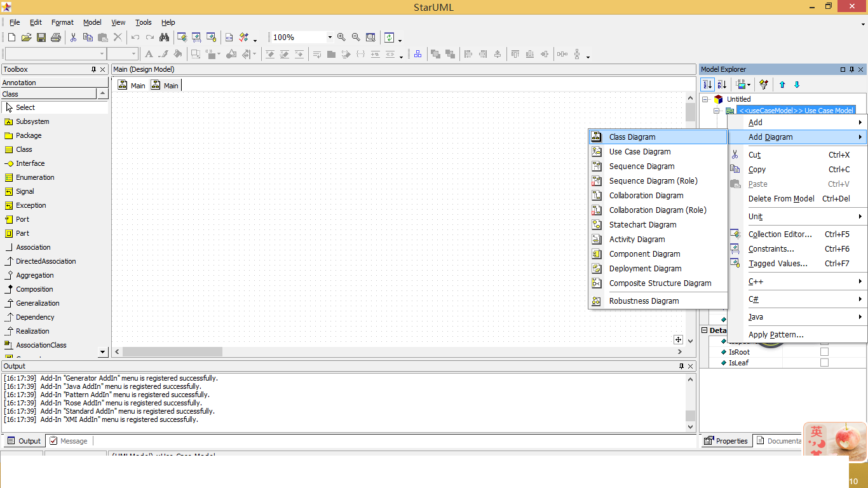The image size is (868, 488).
Task: Switch to the Message tab
Action: tap(69, 441)
